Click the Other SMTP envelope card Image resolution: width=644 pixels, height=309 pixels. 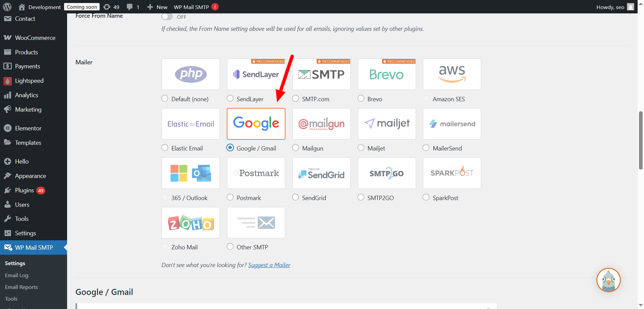256,223
